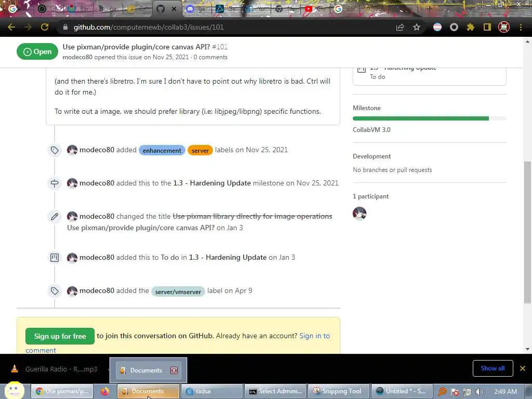Viewport: 532px width, 399px height.
Task: Follow the Sign in to comment link
Action: 314,336
